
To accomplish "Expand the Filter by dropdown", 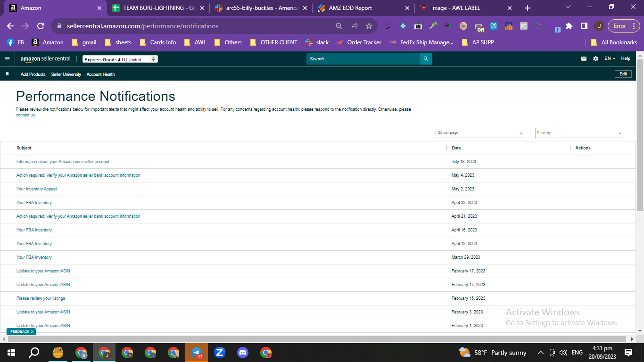I will 579,133.
